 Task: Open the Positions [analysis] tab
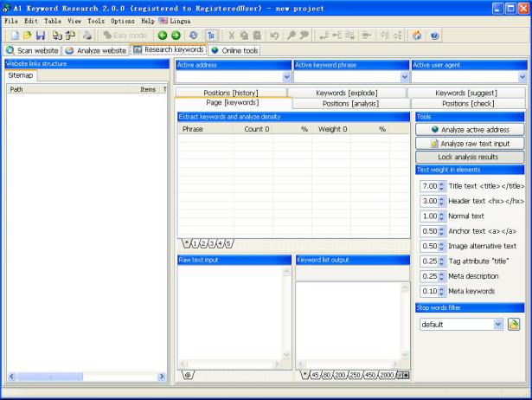[x=350, y=104]
